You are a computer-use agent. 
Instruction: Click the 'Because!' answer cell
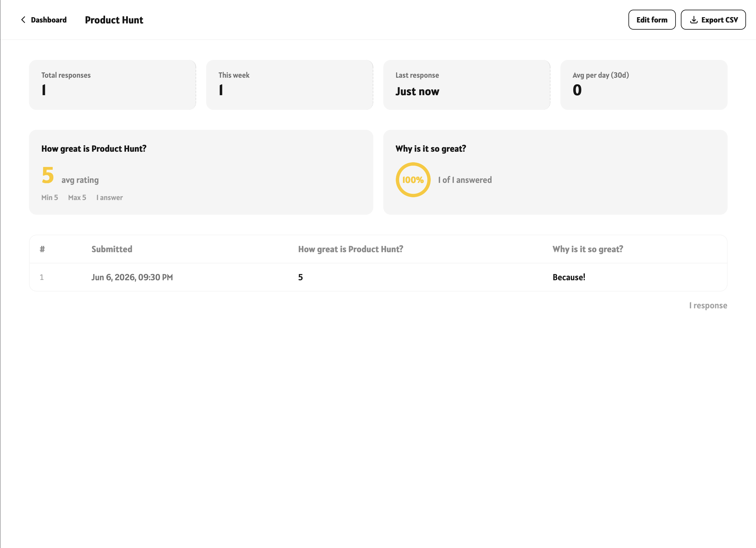[569, 277]
